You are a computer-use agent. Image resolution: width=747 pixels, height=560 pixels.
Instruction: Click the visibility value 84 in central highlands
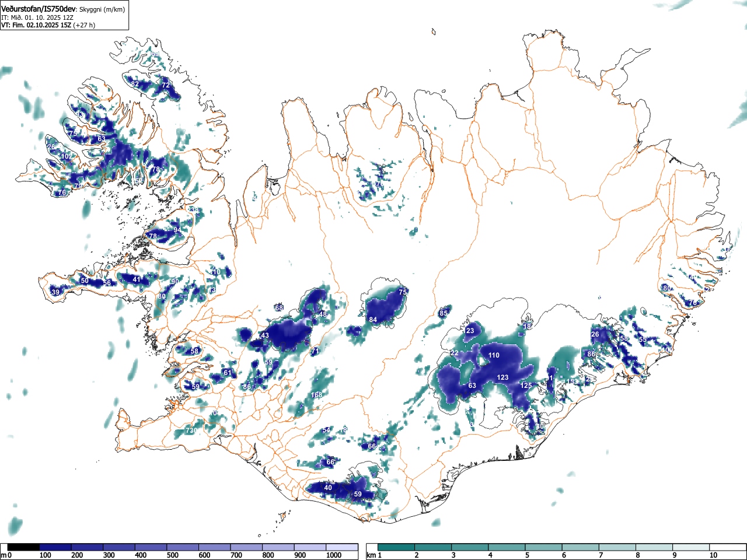[373, 320]
